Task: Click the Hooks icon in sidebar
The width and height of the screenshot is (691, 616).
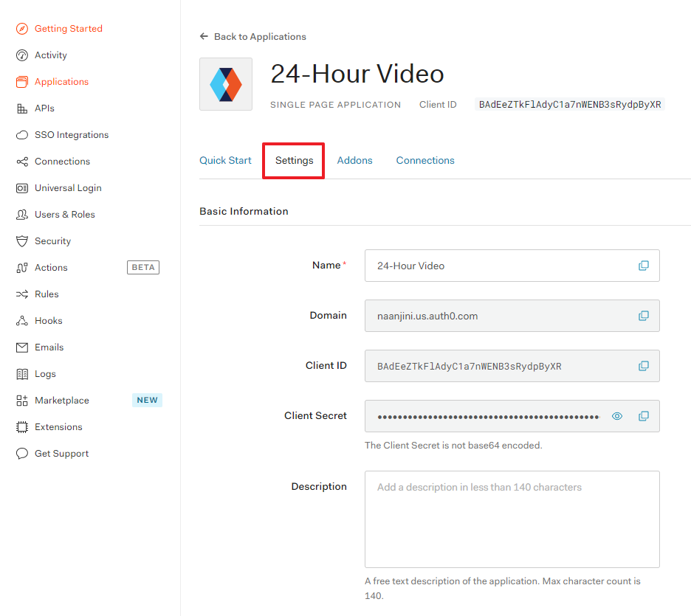Action: click(x=22, y=321)
